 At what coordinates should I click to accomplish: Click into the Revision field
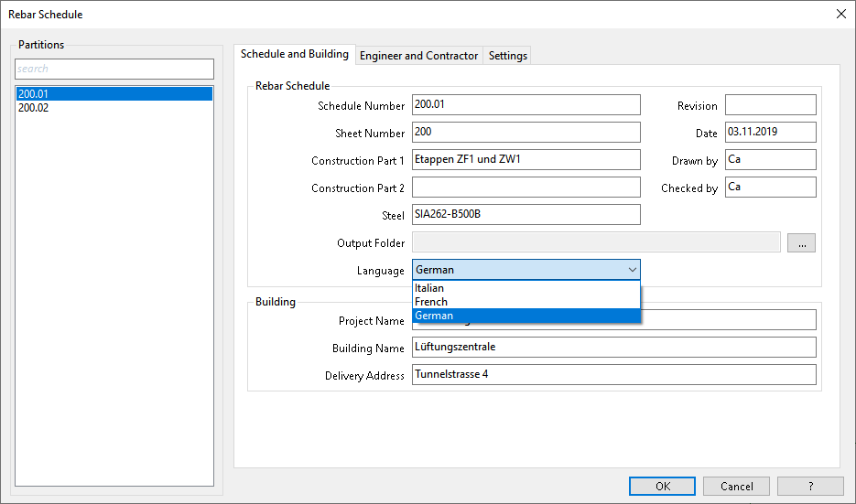(771, 104)
